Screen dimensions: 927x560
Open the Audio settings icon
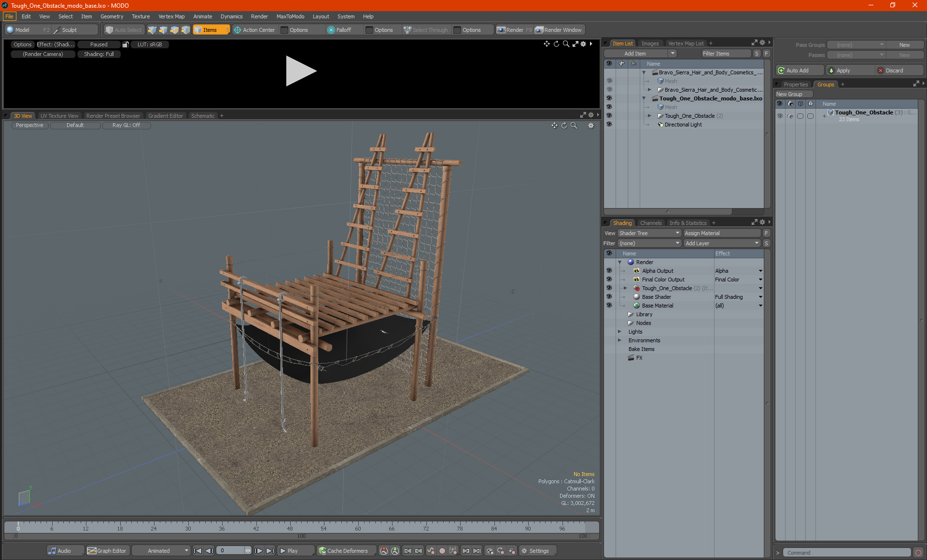52,551
